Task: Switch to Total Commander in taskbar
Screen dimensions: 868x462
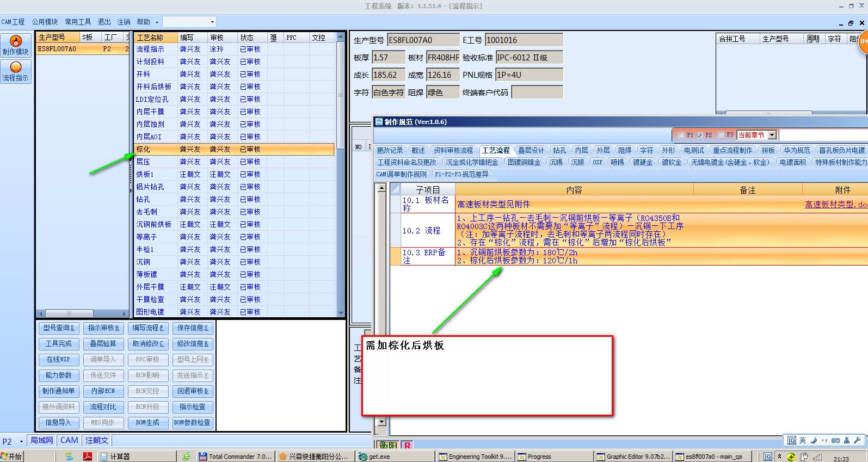Action: (x=235, y=457)
